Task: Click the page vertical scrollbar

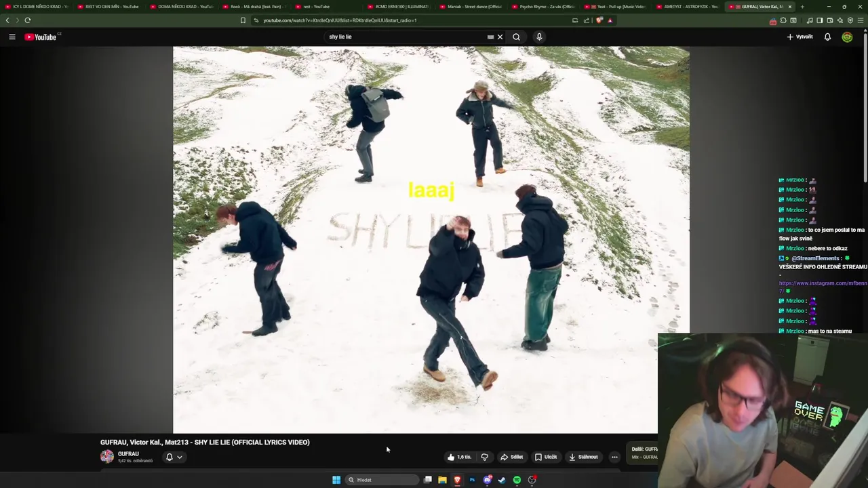Action: [x=865, y=108]
